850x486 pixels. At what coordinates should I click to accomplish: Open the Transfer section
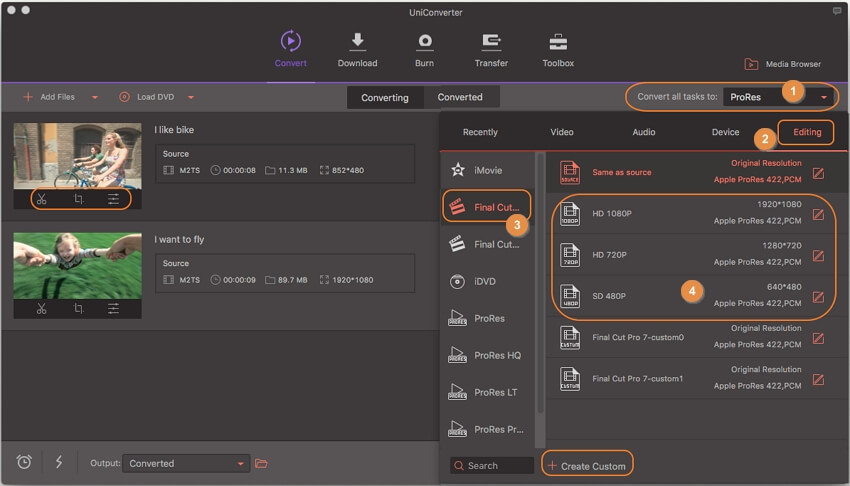[x=491, y=49]
